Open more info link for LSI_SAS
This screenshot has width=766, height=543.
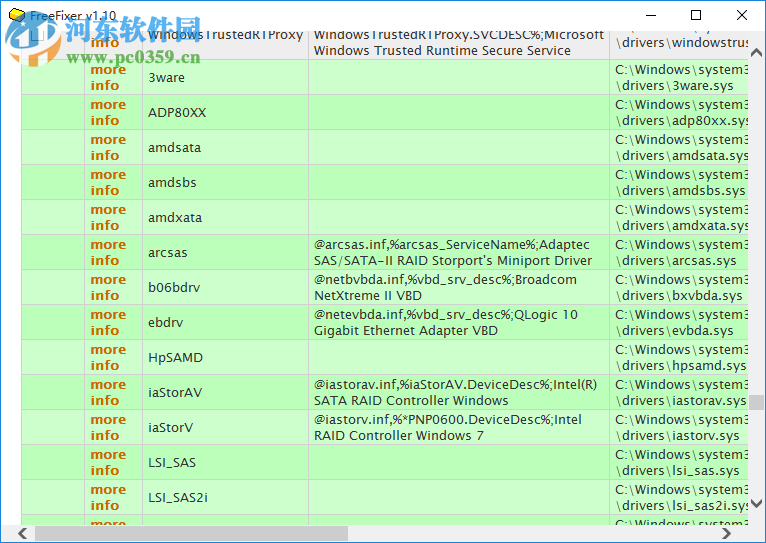(x=108, y=462)
